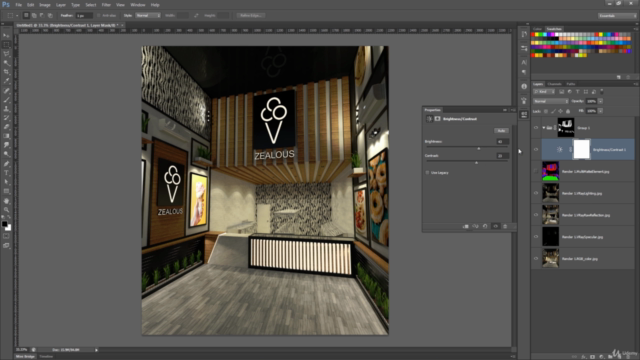640x360 pixels.
Task: Open the File menu
Action: pos(18,5)
